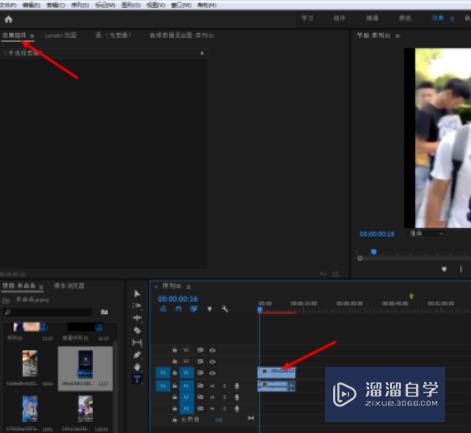The width and height of the screenshot is (471, 433).
Task: Toggle A2 track targeting button
Action: 186,397
